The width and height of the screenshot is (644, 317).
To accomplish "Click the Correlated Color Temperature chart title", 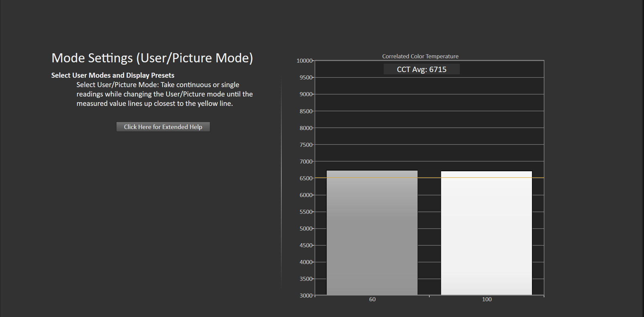I will [420, 56].
